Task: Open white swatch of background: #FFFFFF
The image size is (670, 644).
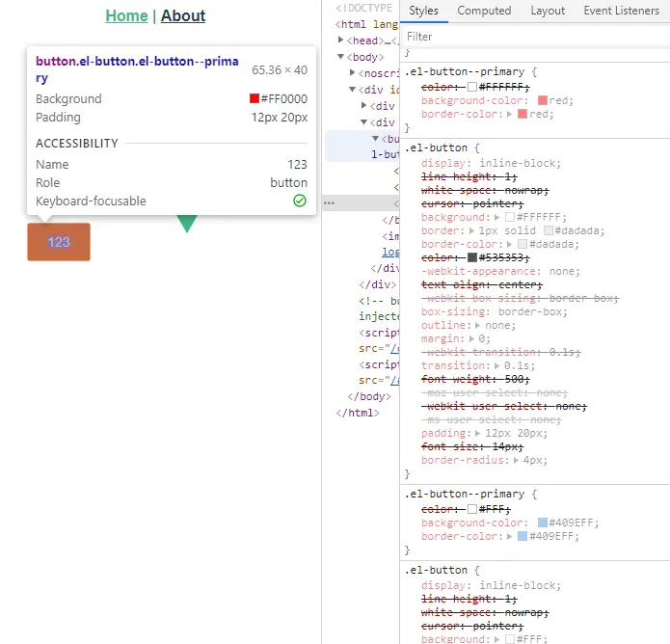Action: [510, 217]
